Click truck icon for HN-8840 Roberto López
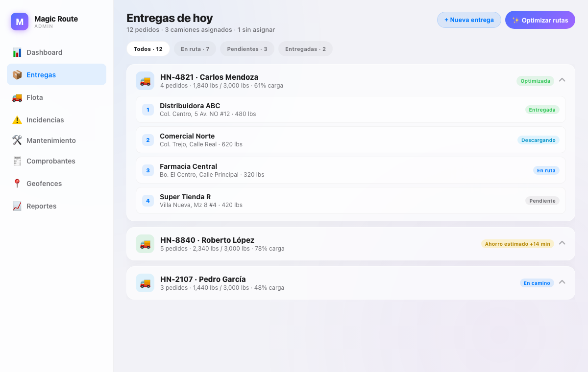 point(145,244)
